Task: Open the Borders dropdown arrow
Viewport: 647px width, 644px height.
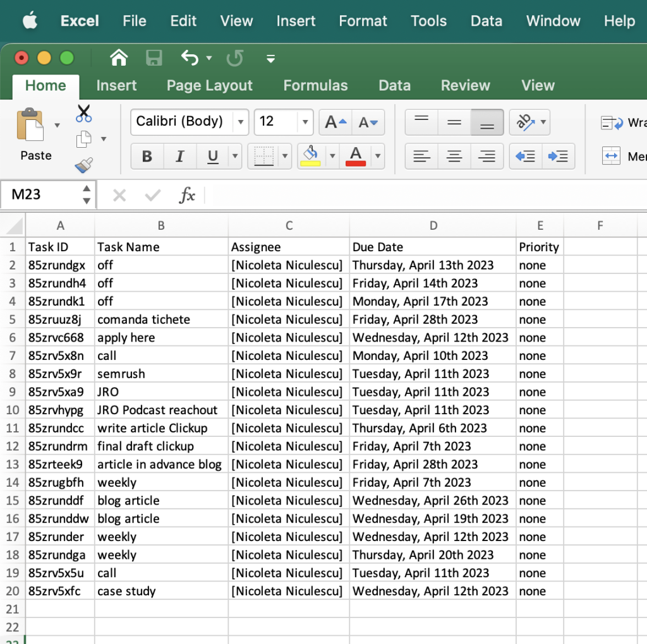Action: [x=285, y=156]
